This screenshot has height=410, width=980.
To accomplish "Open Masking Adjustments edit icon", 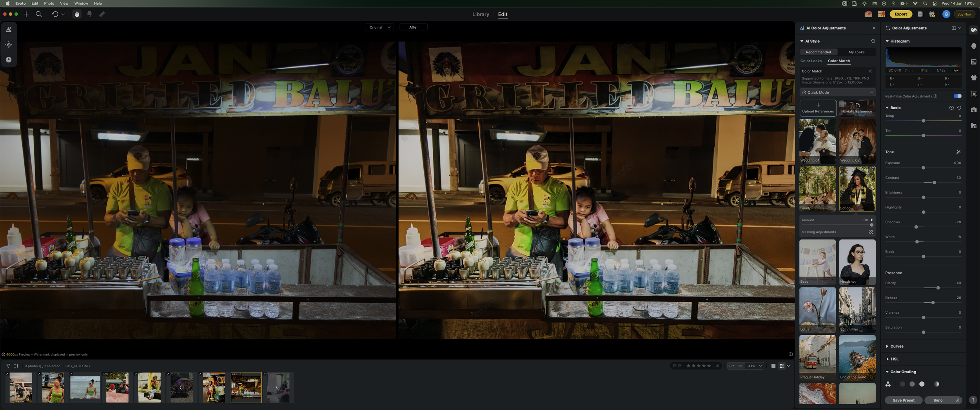I will (x=871, y=232).
